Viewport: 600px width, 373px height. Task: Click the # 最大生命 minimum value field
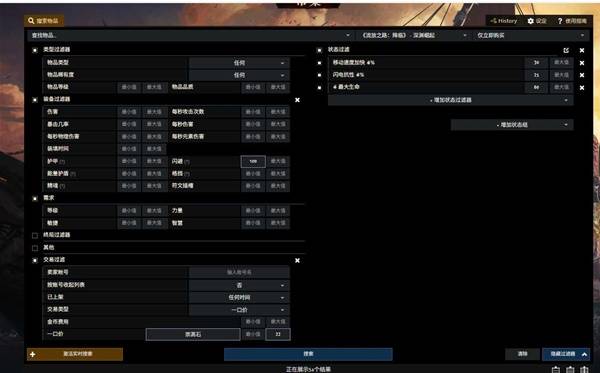click(536, 88)
